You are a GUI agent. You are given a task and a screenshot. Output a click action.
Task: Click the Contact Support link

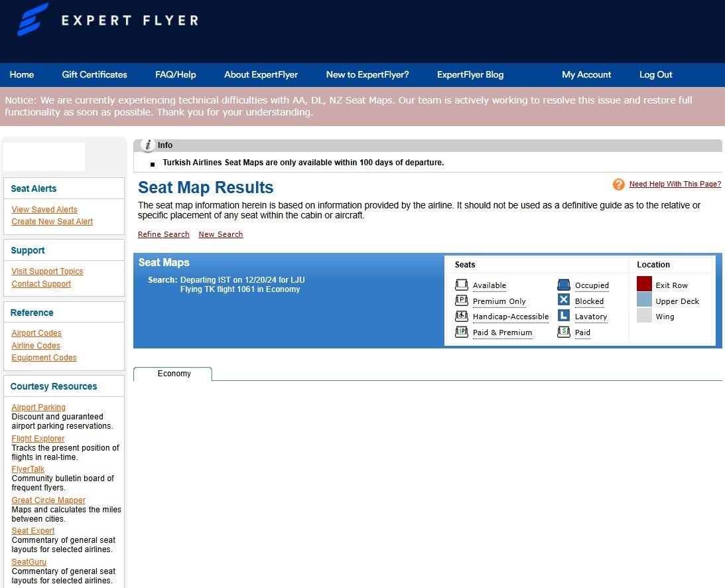[40, 283]
